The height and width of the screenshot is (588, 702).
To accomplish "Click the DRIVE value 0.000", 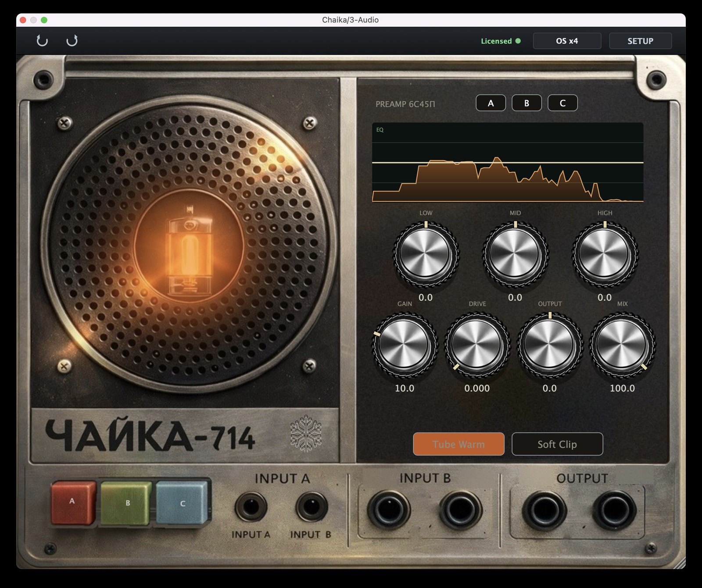I will (477, 388).
